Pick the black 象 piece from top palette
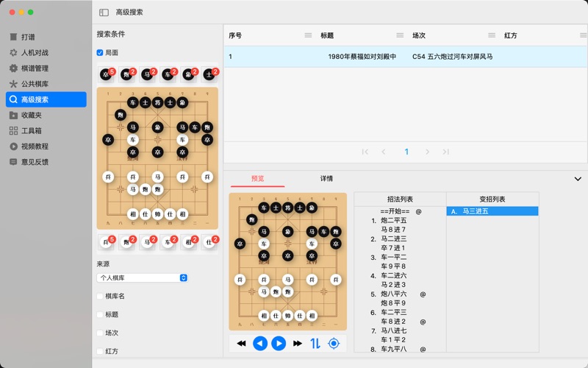The height and width of the screenshot is (368, 588). (189, 74)
